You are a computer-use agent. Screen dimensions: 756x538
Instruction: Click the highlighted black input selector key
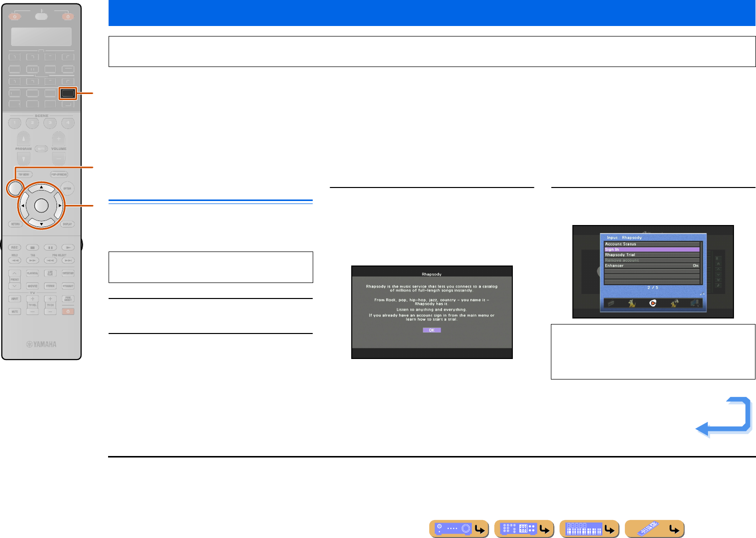(68, 93)
